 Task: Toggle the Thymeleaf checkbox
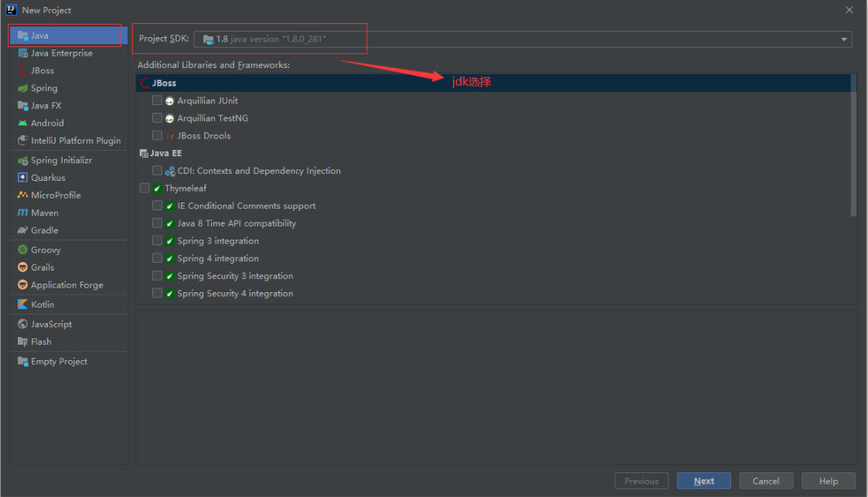point(145,188)
